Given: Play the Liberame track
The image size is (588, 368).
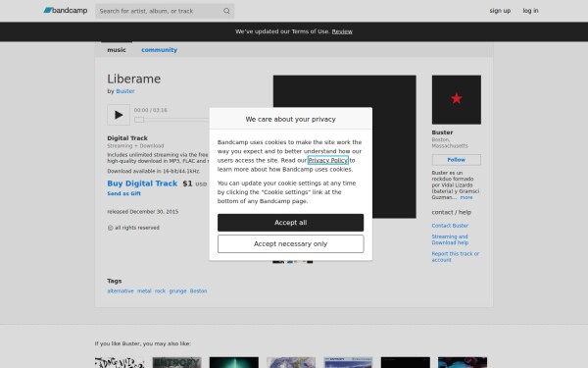Looking at the screenshot, I should pos(119,115).
